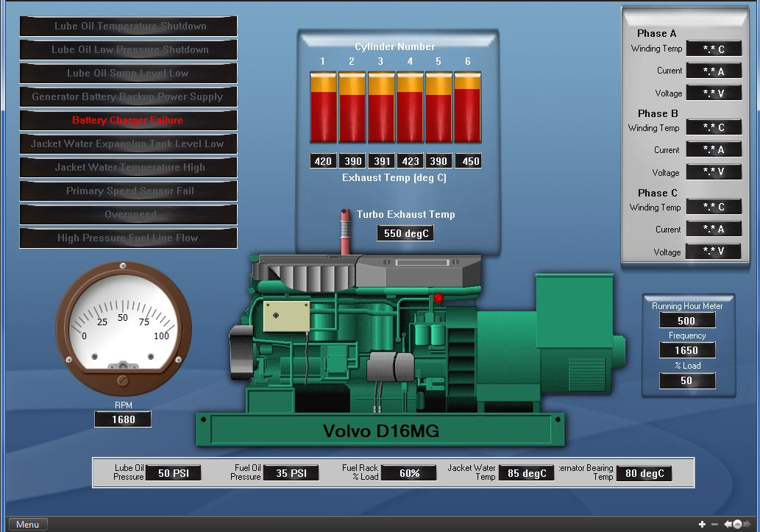The height and width of the screenshot is (532, 760).
Task: Click the turbo exhaust pipe graphic
Action: click(345, 232)
